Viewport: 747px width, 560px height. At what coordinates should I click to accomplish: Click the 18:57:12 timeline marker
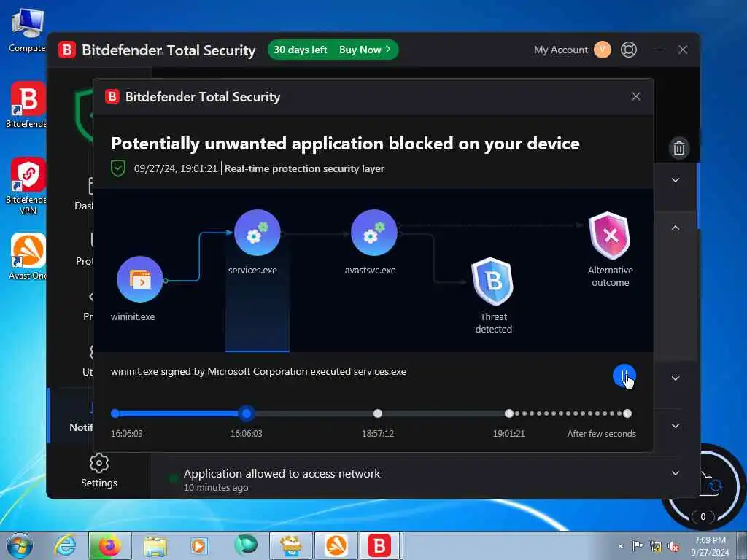click(x=378, y=413)
